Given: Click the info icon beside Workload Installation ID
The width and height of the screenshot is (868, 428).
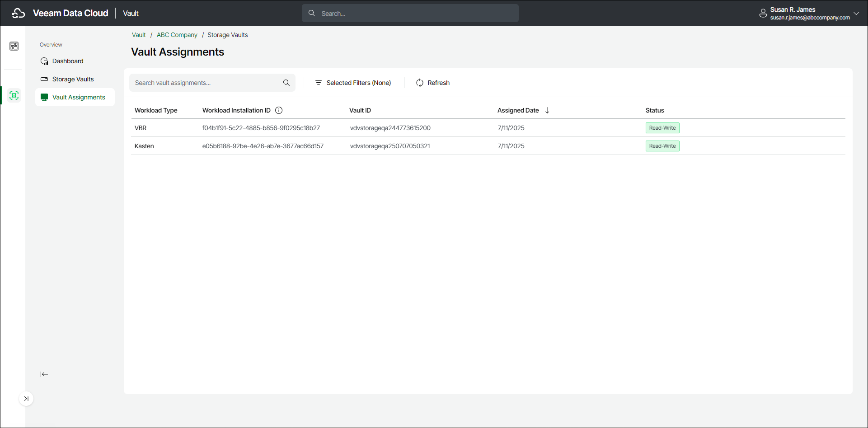Looking at the screenshot, I should (279, 110).
